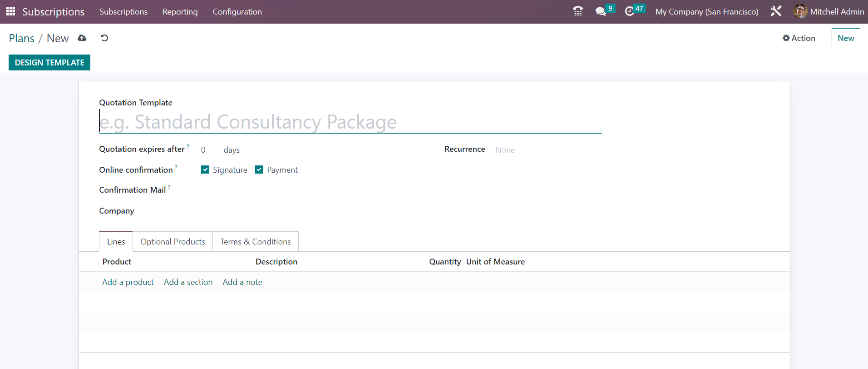This screenshot has width=868, height=369.
Task: Open the discuss messages icon
Action: coord(601,11)
